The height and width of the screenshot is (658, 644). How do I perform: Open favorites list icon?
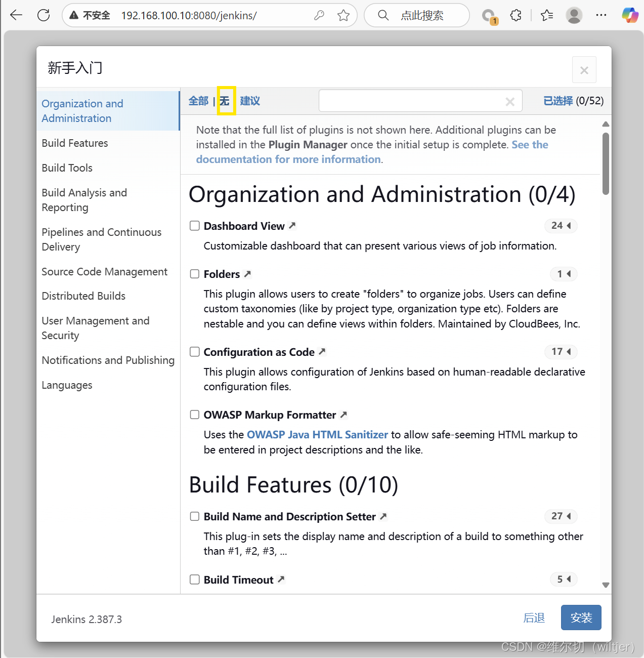(547, 15)
